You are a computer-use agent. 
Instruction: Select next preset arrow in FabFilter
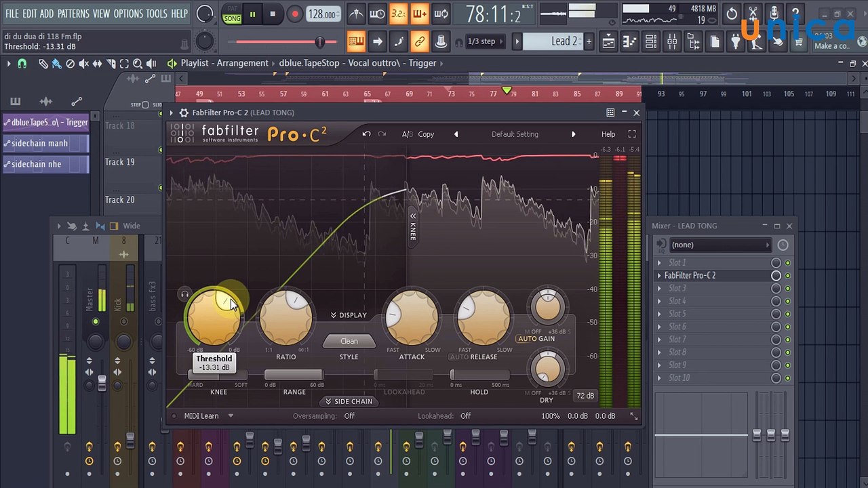click(574, 134)
